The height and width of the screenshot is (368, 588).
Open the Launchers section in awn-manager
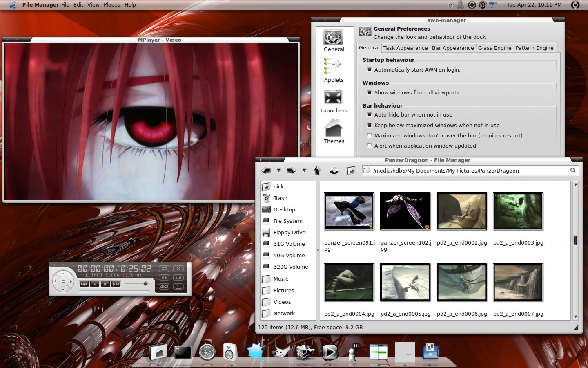click(x=334, y=101)
